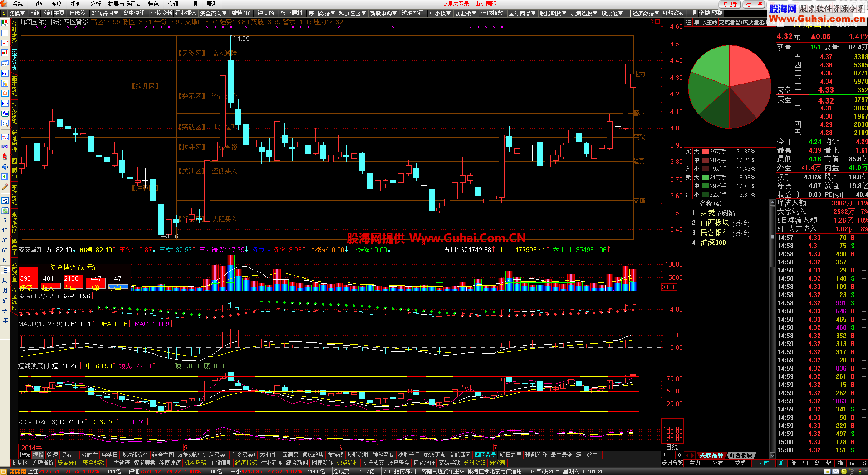
Task: Click the 个股诊断 toolbar button
Action: tap(161, 14)
